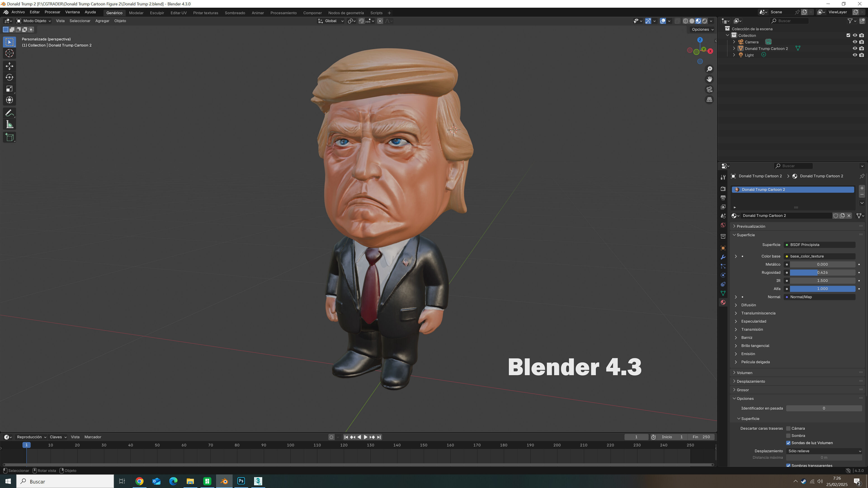Click the viewport zoom magnifier icon

click(x=709, y=69)
